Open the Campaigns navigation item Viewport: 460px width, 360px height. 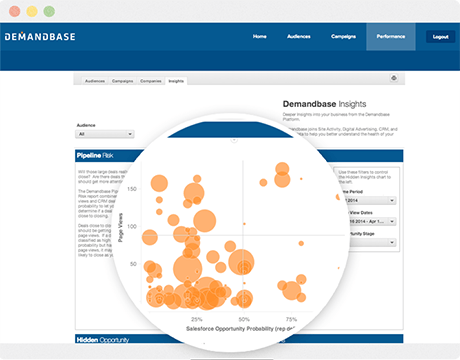(x=343, y=37)
